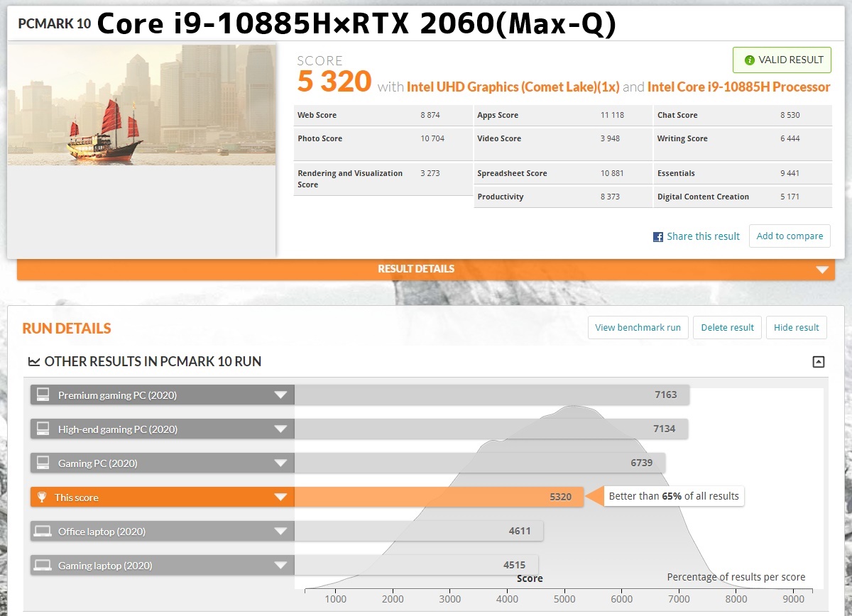Click the orange This score bar showing 5320
Screen dimensions: 852x616
click(x=439, y=497)
